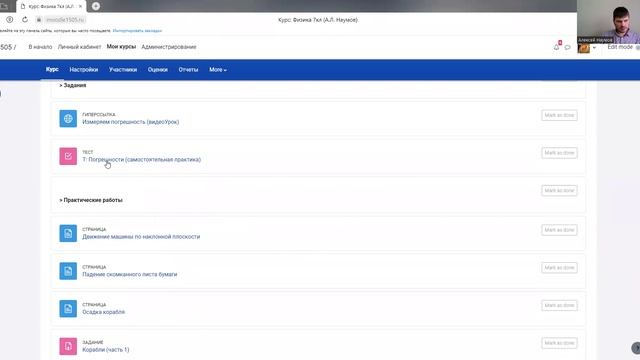This screenshot has height=360, width=640.
Task: Click the globe icon for Измеряем погрешность
Action: pyautogui.click(x=68, y=118)
